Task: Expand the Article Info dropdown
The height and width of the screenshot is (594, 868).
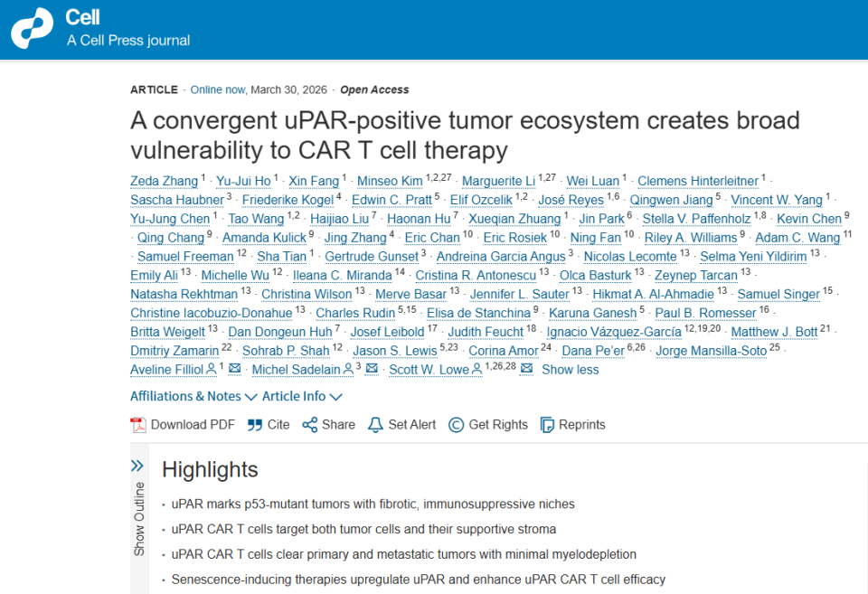Action: point(302,396)
